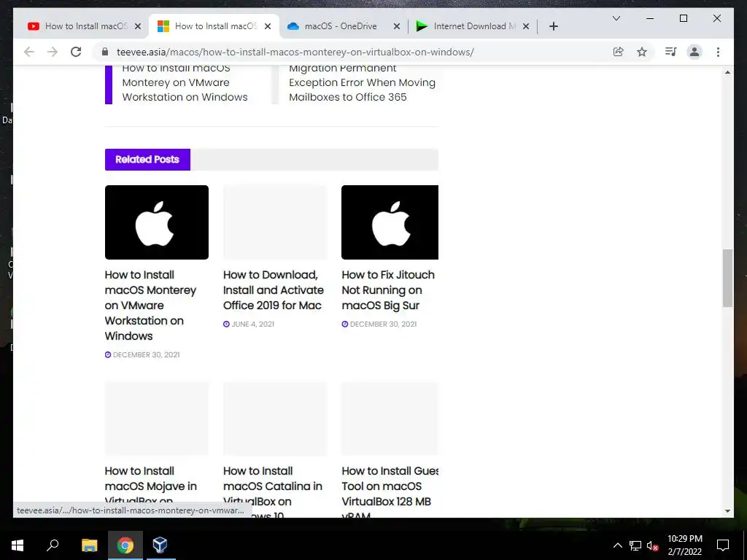Click the address bar URL
Screen dimensions: 747x560
point(295,52)
